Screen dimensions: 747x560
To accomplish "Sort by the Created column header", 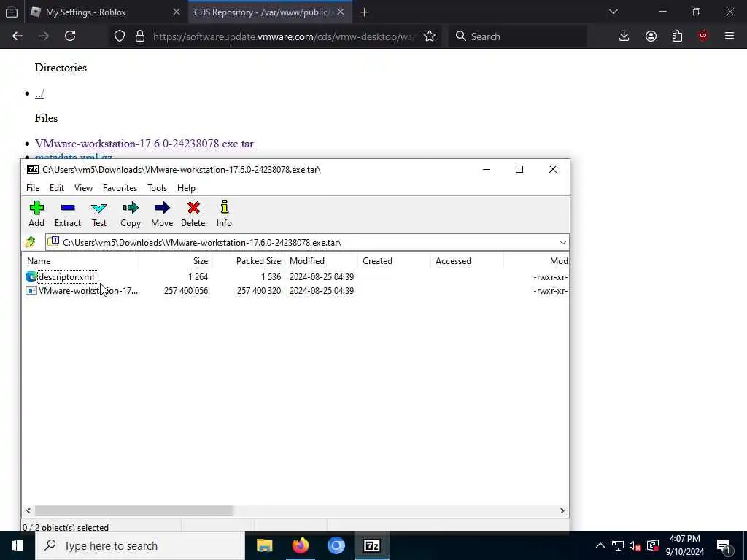I will point(394,261).
